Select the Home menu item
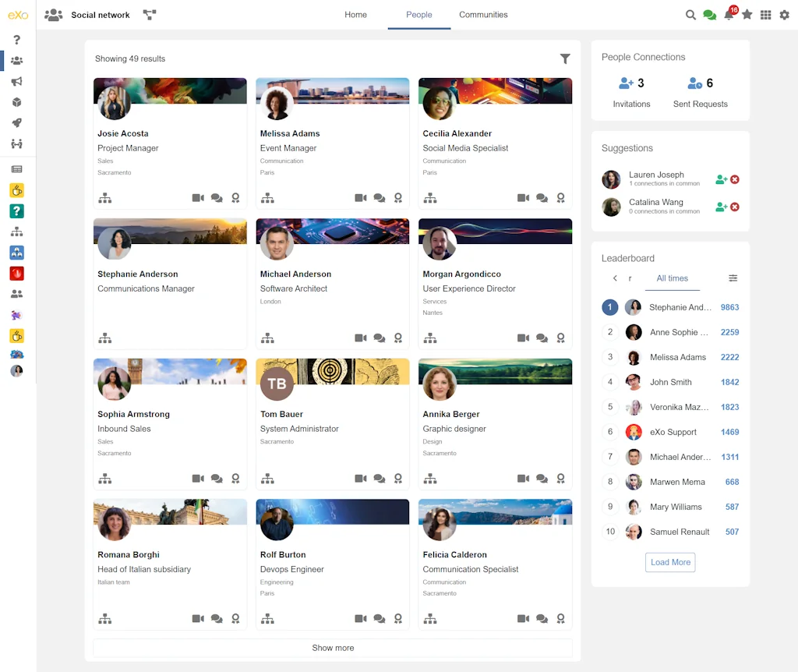Screen dimensions: 798x672 355,14
